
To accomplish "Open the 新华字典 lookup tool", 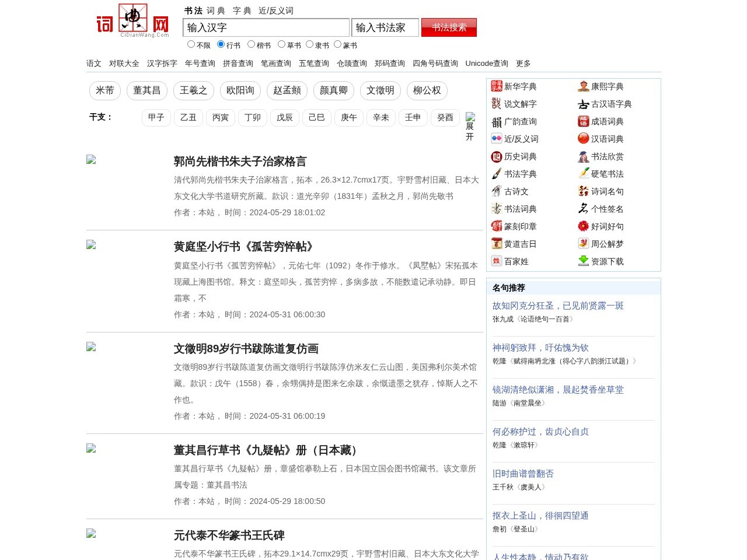I will [520, 86].
